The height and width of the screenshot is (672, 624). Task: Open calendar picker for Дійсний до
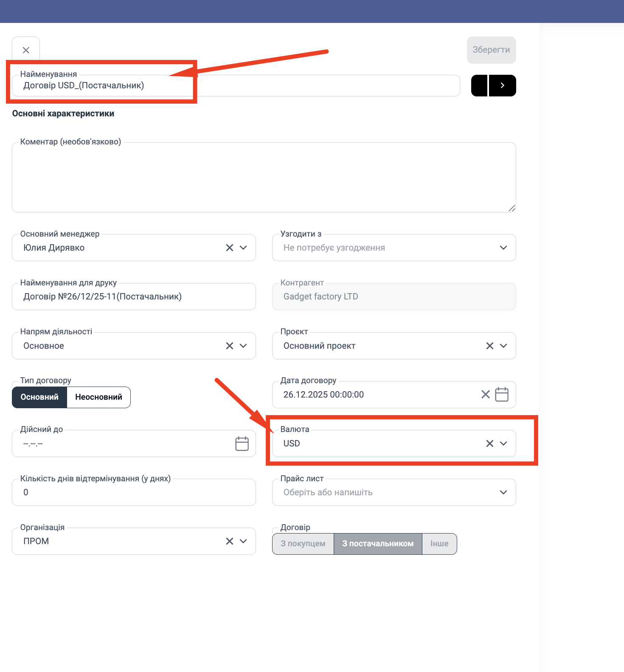coord(242,444)
